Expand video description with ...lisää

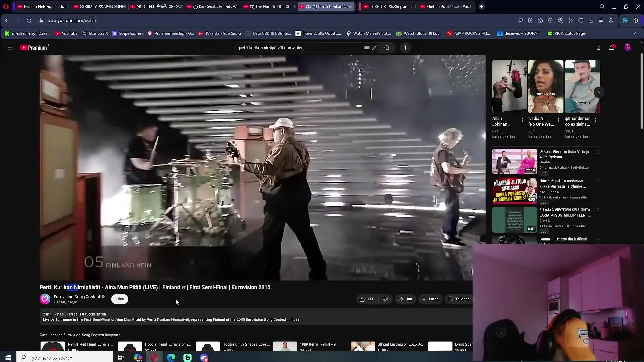[x=295, y=320]
